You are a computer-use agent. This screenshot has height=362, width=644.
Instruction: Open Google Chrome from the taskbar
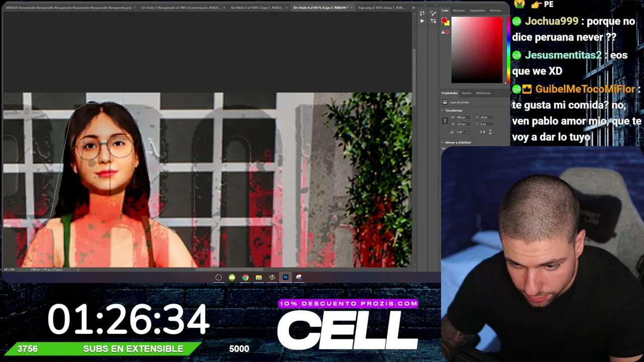coord(245,278)
